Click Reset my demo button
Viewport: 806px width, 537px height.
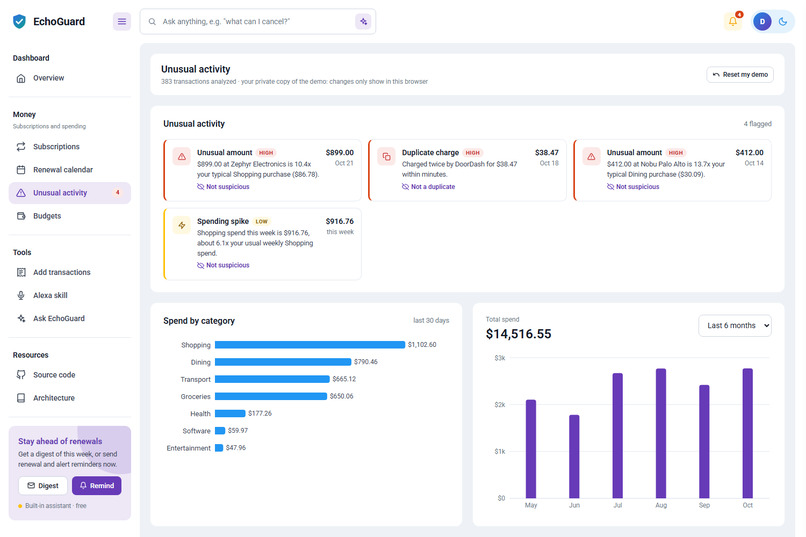(x=740, y=75)
